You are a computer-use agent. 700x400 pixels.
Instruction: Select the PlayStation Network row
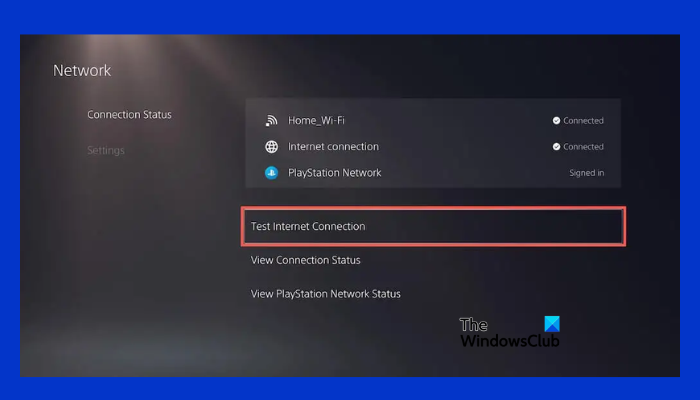tap(433, 173)
